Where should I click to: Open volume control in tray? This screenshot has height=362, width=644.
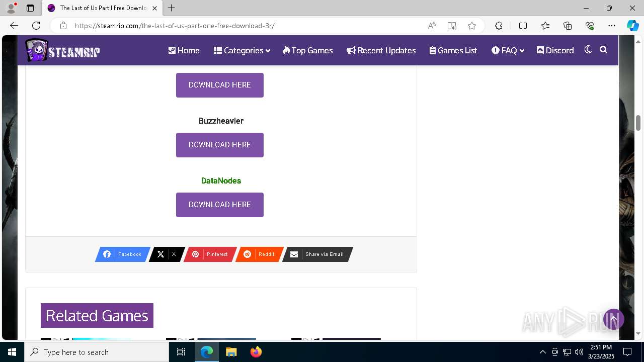[x=579, y=352]
